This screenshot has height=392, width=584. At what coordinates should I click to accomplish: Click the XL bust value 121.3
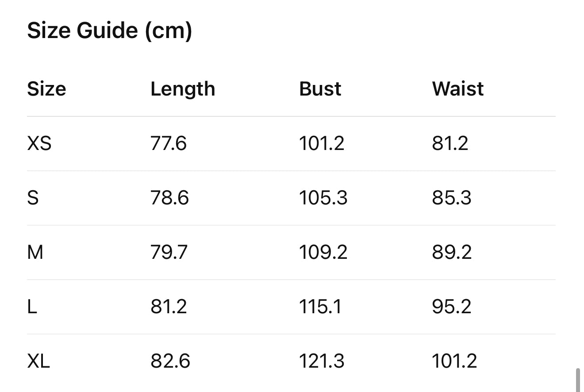tap(322, 361)
